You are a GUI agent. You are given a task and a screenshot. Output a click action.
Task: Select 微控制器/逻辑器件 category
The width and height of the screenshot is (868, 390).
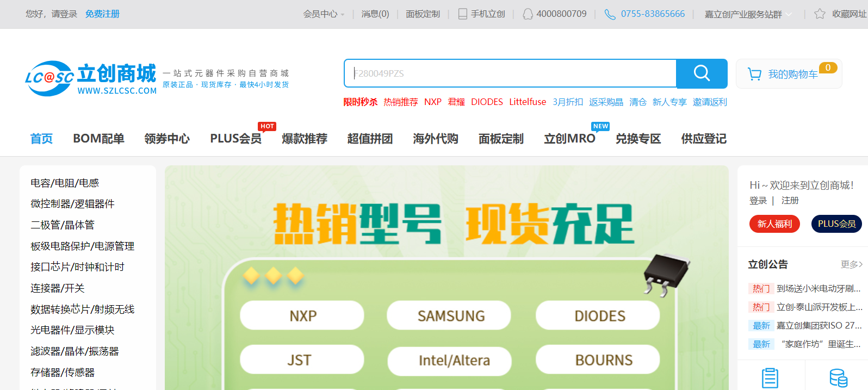[x=72, y=204]
